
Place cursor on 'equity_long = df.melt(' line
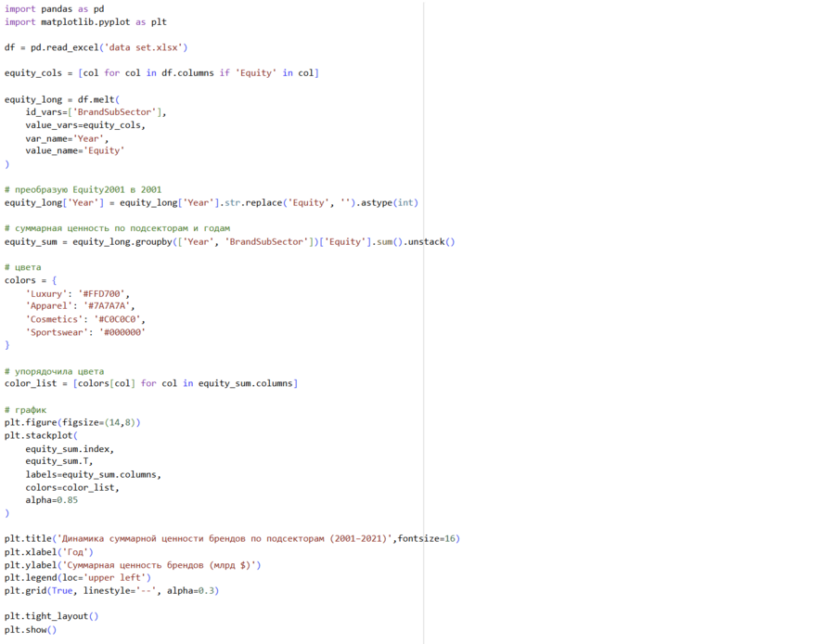tap(62, 99)
